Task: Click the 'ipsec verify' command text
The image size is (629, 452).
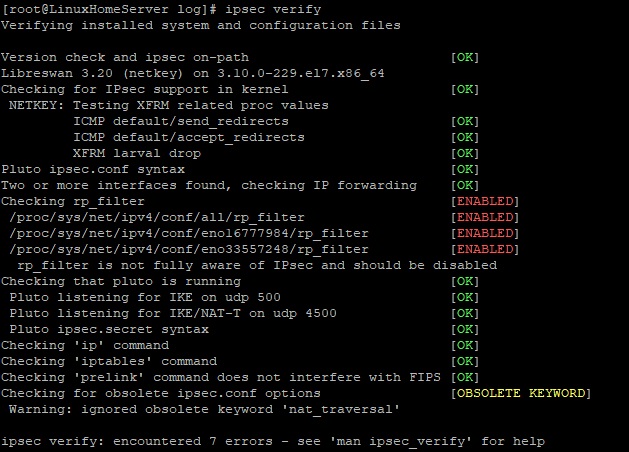Action: click(x=273, y=9)
